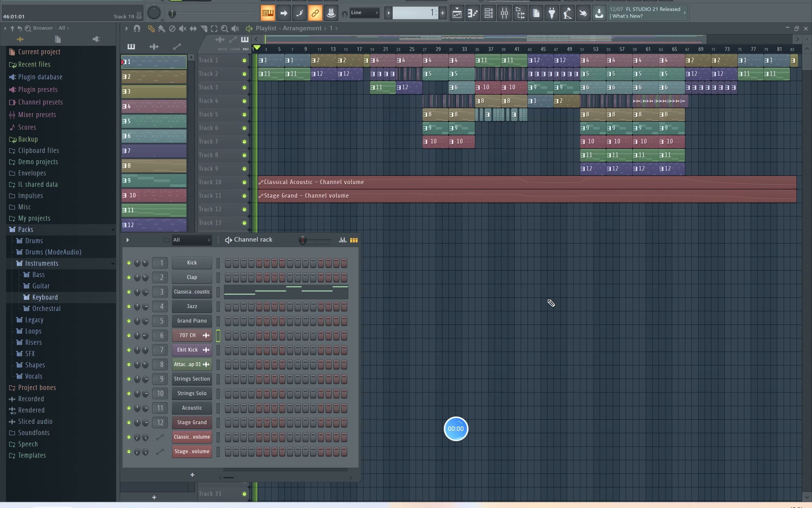Screen dimensions: 812x508
Task: Open the Ekit Kick channel button
Action: tap(192, 350)
